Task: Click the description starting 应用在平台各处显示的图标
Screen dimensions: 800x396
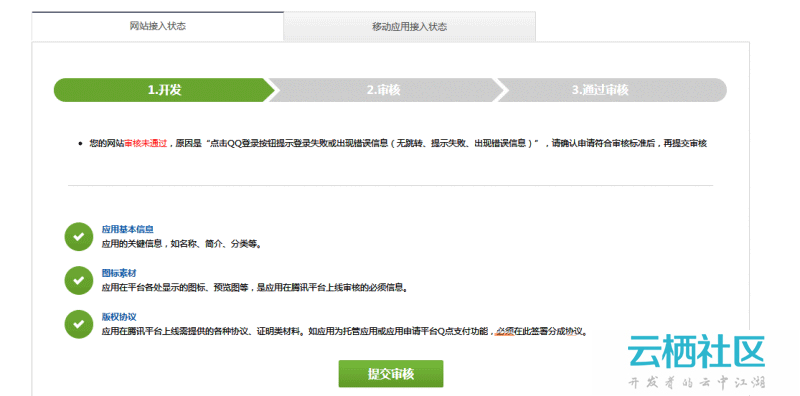Action: coord(255,288)
